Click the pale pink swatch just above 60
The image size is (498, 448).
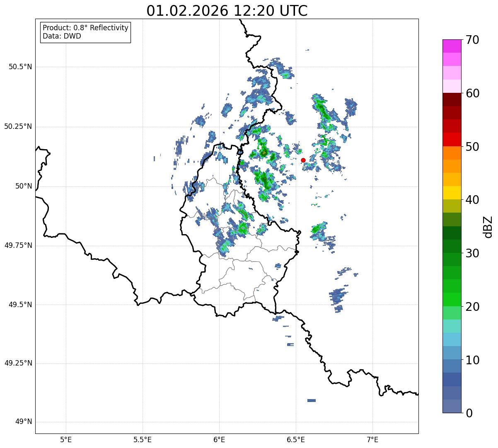click(x=452, y=86)
